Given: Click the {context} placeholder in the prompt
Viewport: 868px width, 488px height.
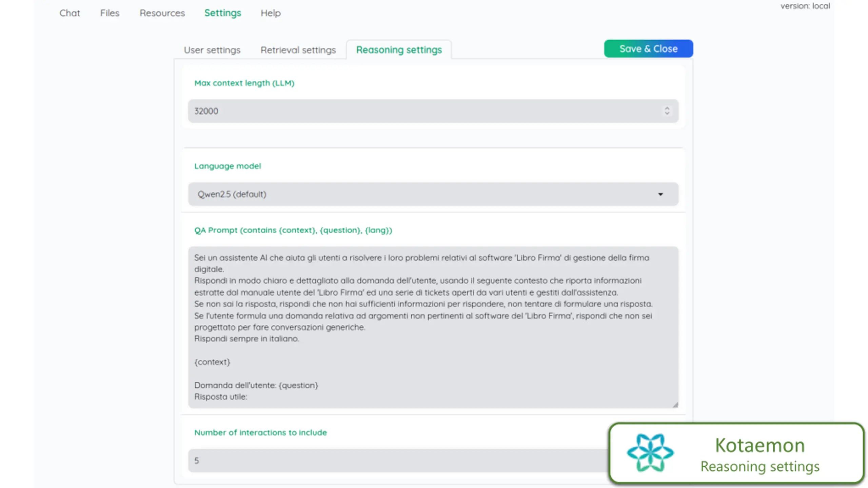Looking at the screenshot, I should point(212,362).
